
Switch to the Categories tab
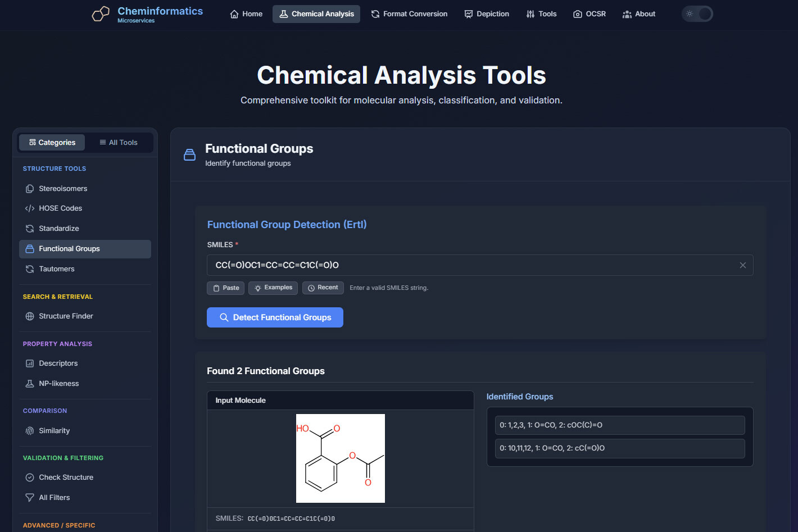click(52, 143)
